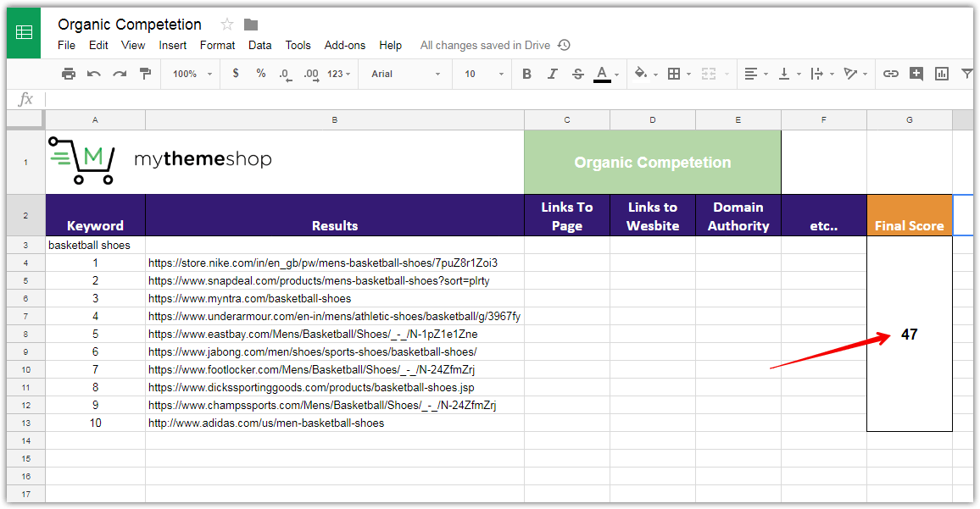Open the Edit menu
Screen dimensions: 980x509
[98, 45]
